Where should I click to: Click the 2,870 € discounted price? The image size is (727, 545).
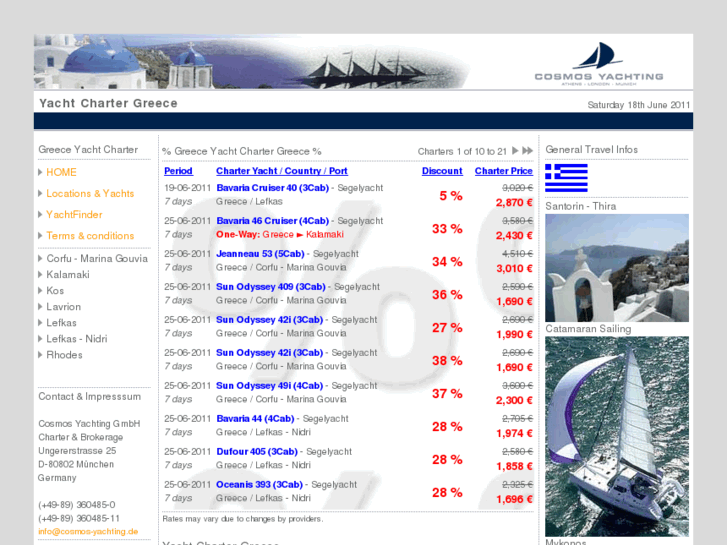(x=514, y=203)
